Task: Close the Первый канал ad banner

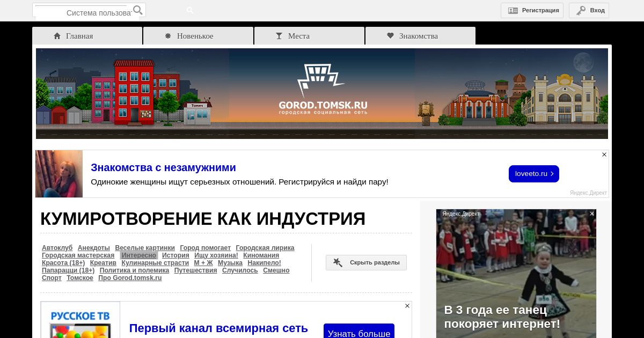Action: coord(407,306)
